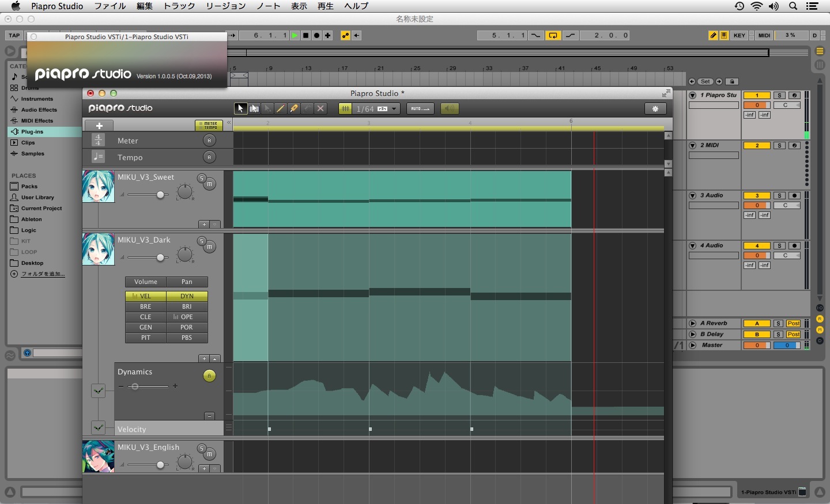Viewport: 830px width, 504px height.
Task: Select the PBS parameter button
Action: pos(187,338)
